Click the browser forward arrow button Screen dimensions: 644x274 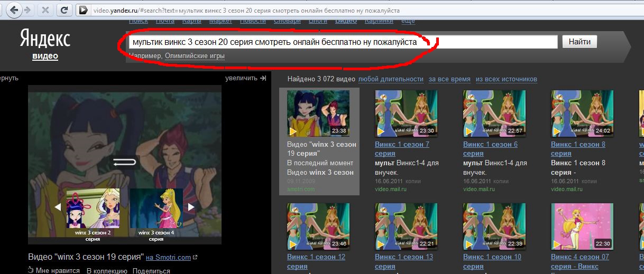pos(28,10)
